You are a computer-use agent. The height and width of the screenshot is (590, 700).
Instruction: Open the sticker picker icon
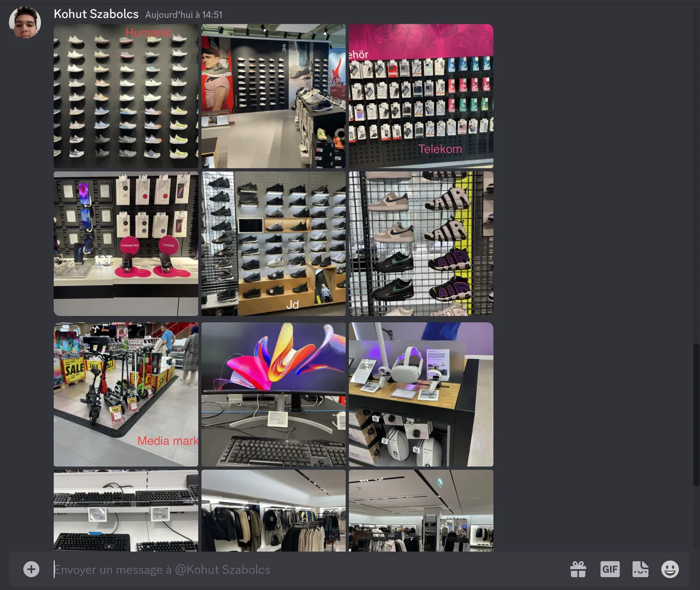coord(640,569)
